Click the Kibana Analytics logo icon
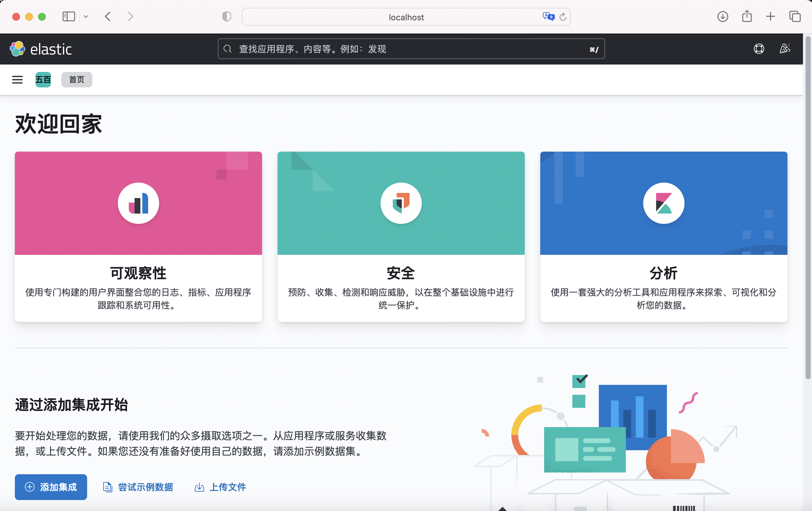This screenshot has height=511, width=812. tap(663, 203)
